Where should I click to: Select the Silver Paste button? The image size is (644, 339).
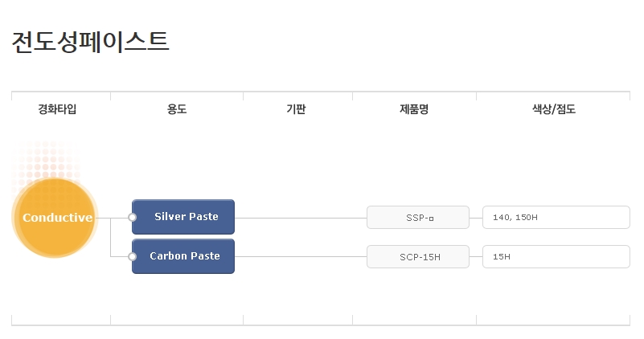click(186, 217)
